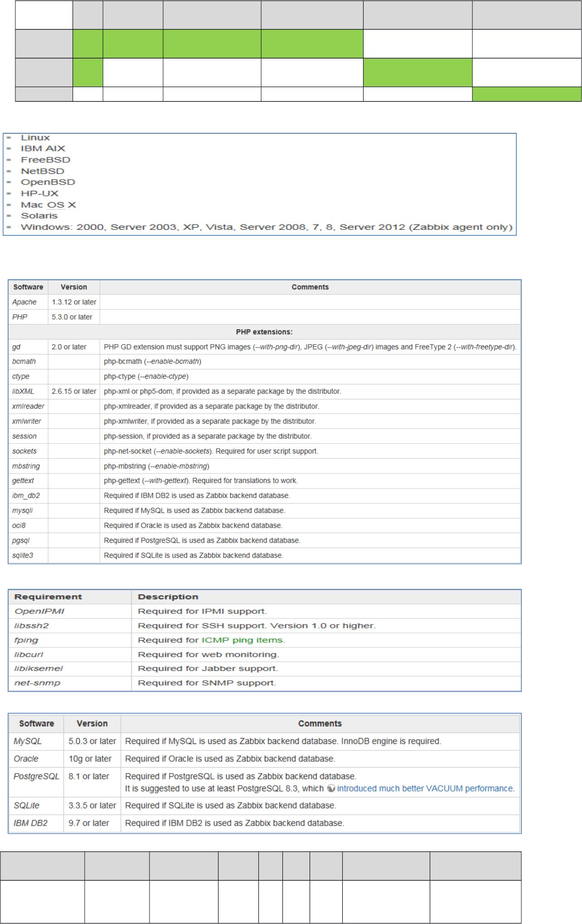The width and height of the screenshot is (582, 924).
Task: Select "IBM AIX" in the platform list
Action: (43, 148)
